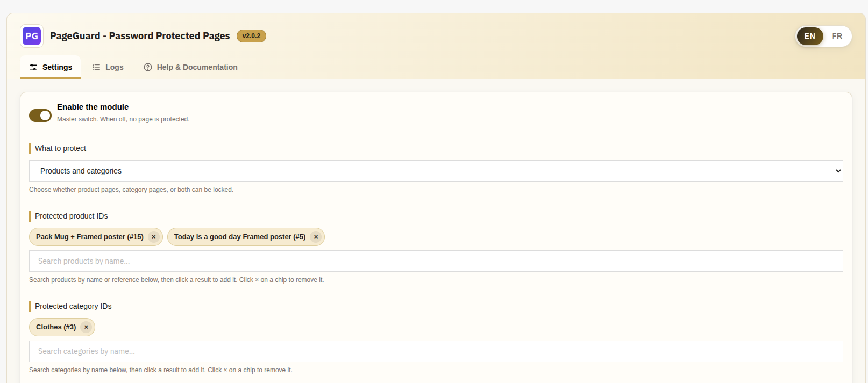Switch language to EN

pyautogui.click(x=810, y=36)
